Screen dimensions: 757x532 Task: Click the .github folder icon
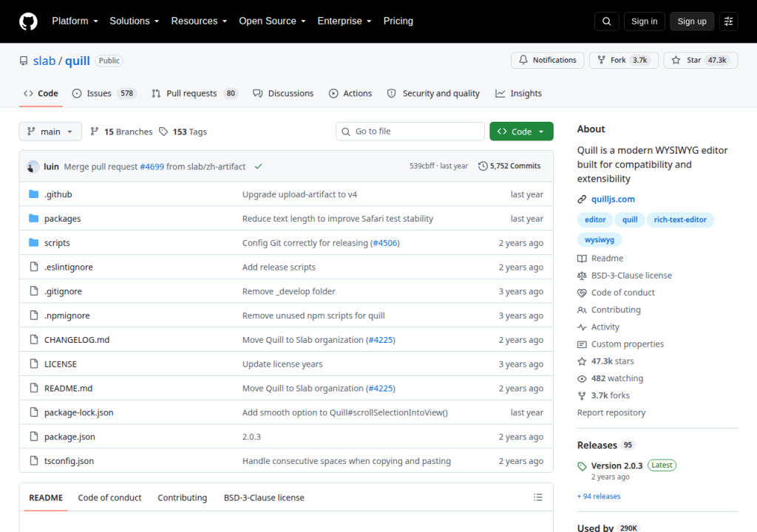34,194
